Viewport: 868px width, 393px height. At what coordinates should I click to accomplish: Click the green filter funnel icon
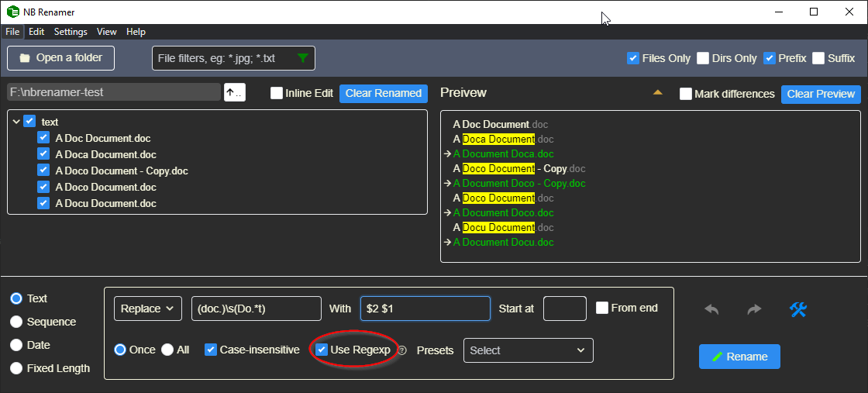click(x=302, y=58)
